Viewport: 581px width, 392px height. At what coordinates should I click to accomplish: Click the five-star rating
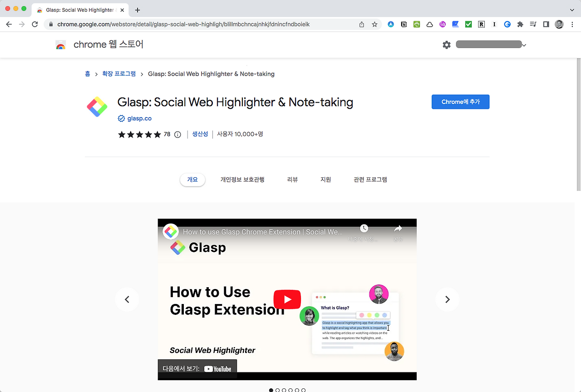[x=139, y=135]
